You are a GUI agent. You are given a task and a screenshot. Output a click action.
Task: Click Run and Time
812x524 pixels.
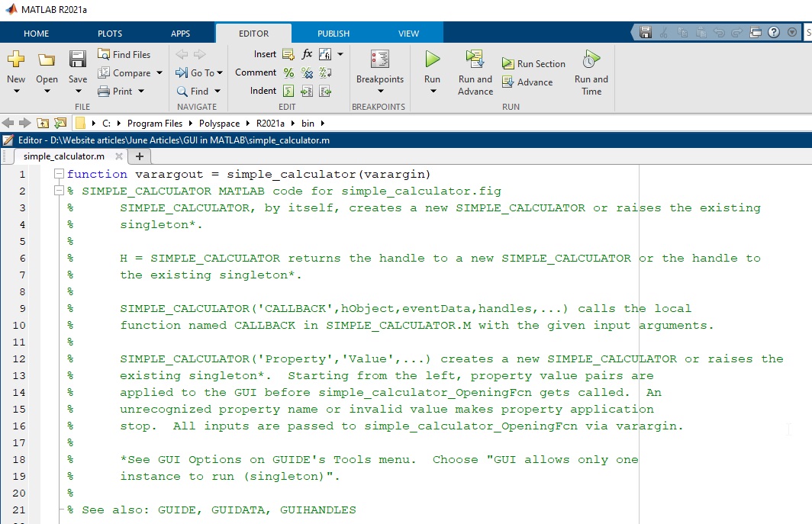pos(591,72)
